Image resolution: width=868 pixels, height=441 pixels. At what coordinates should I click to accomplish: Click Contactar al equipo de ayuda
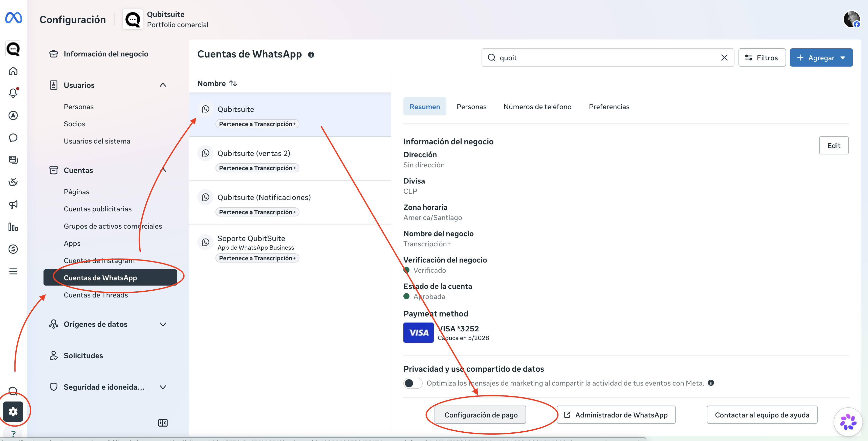pos(762,415)
